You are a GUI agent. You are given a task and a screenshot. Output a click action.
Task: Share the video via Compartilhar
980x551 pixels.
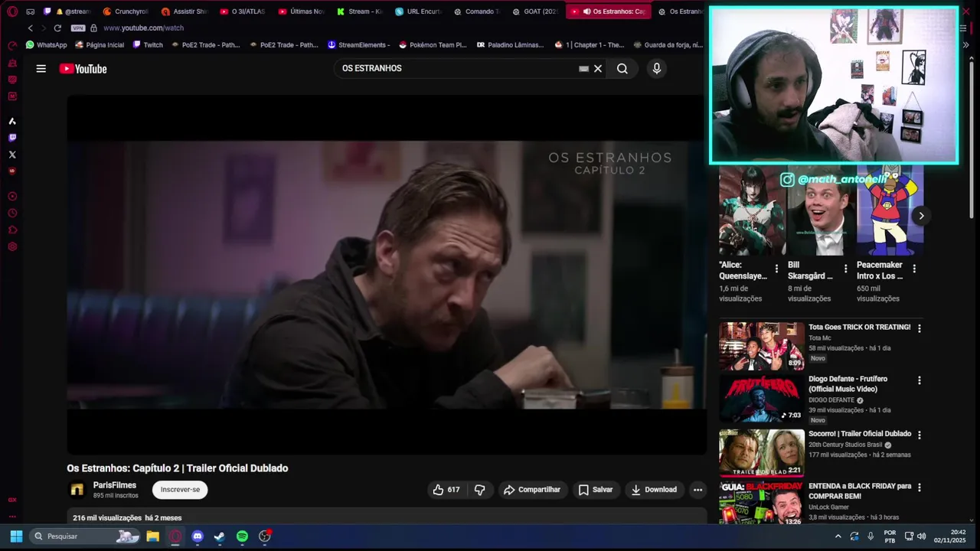tap(532, 490)
